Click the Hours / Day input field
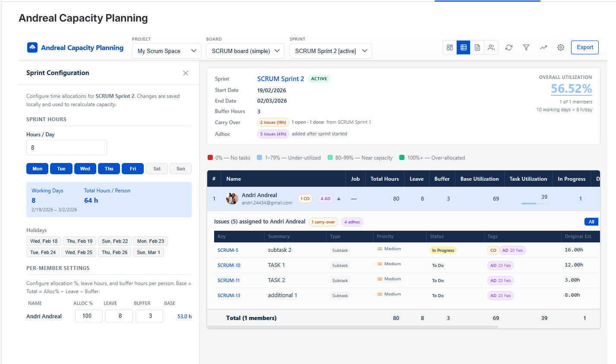The image size is (616, 364). [x=66, y=147]
